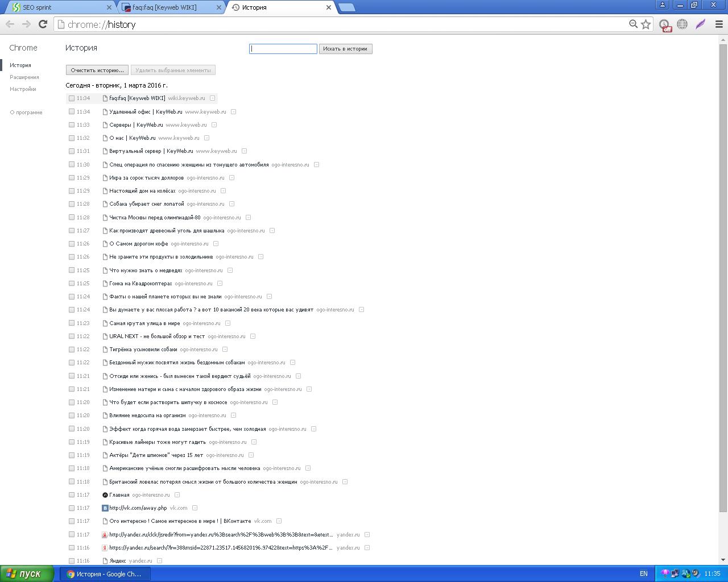Viewport: 728px width, 582px height.
Task: Click page icon of 'Гонка на Квадрокоптерах'
Action: [105, 284]
